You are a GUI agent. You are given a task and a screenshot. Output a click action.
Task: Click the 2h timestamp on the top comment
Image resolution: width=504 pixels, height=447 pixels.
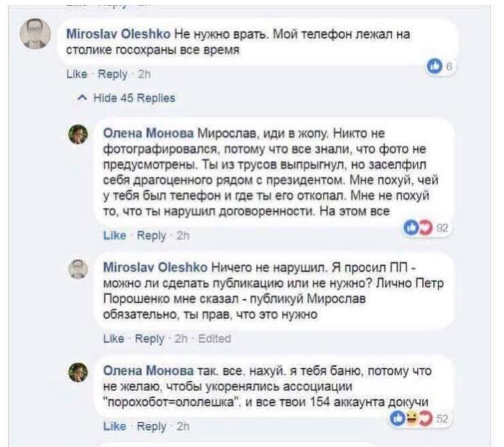click(x=145, y=74)
